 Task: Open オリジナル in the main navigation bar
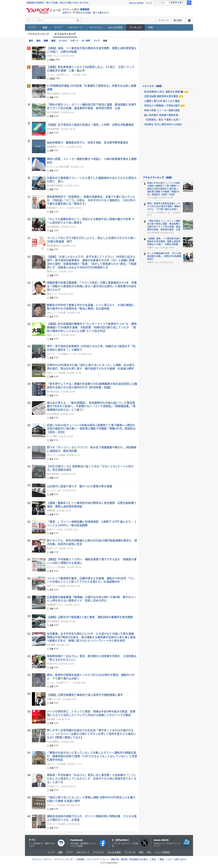(x=95, y=27)
